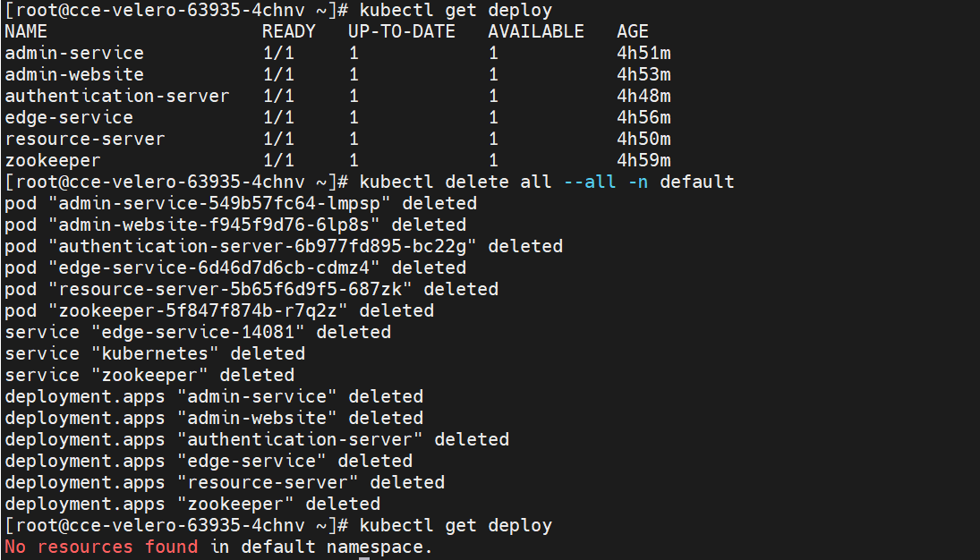Click the red "No resources found" message
Image resolution: width=980 pixels, height=560 pixels.
tap(101, 547)
